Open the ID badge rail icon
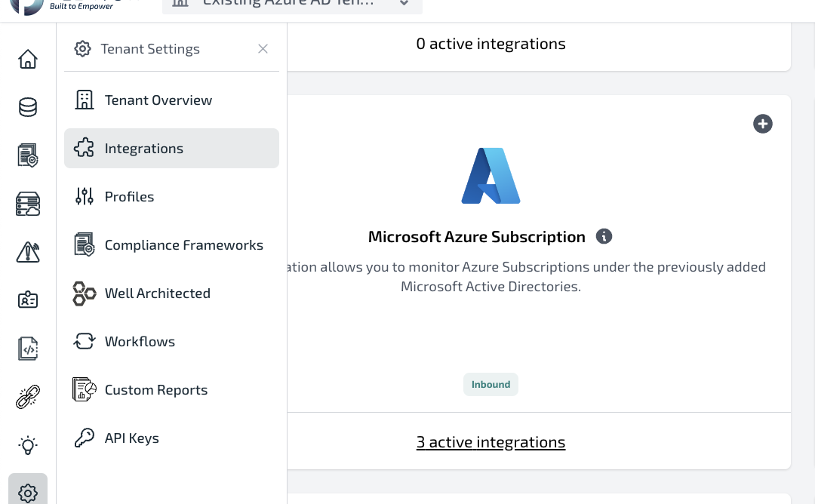This screenshot has width=815, height=504. [x=28, y=300]
